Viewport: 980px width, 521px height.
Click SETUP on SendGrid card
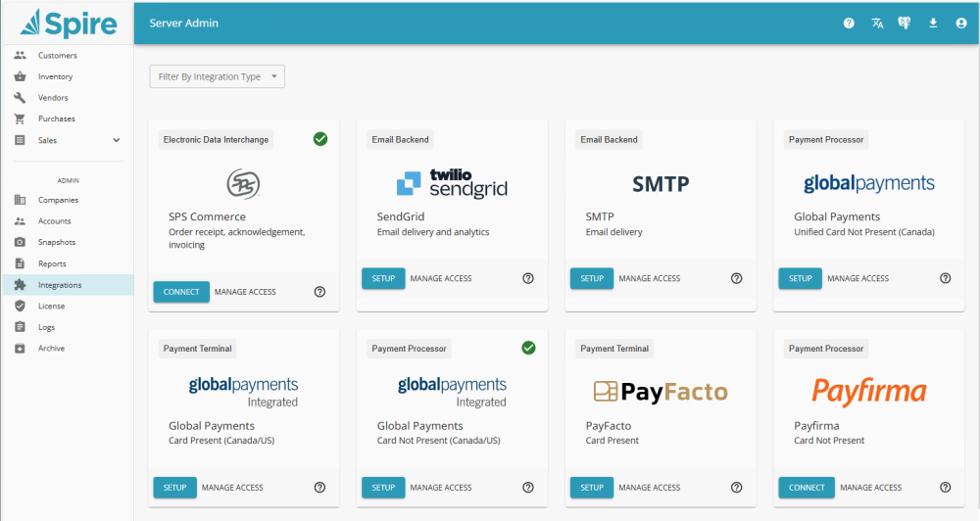click(383, 278)
